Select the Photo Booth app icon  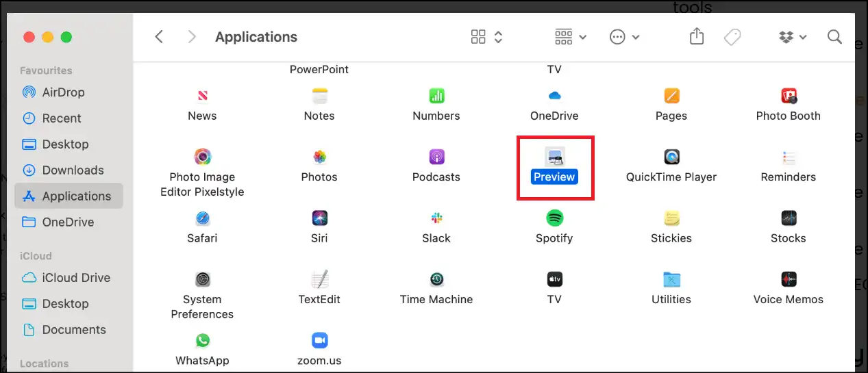[x=789, y=96]
